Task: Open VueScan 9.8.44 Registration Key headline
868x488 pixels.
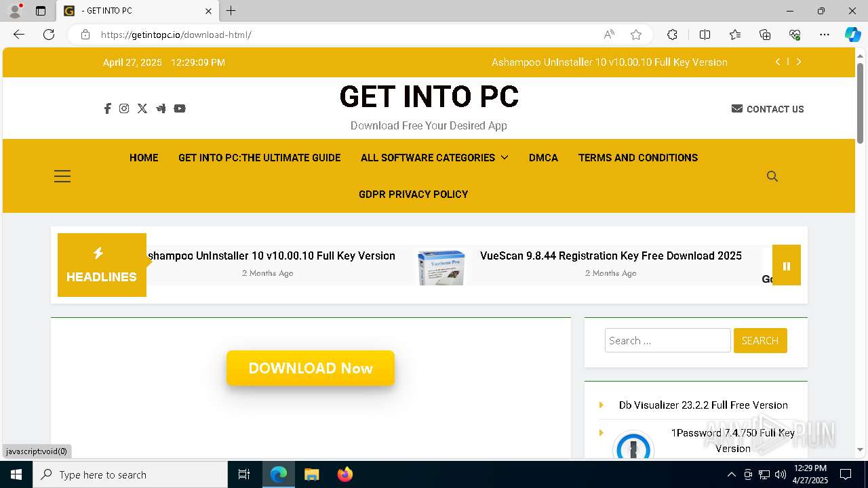Action: point(611,256)
